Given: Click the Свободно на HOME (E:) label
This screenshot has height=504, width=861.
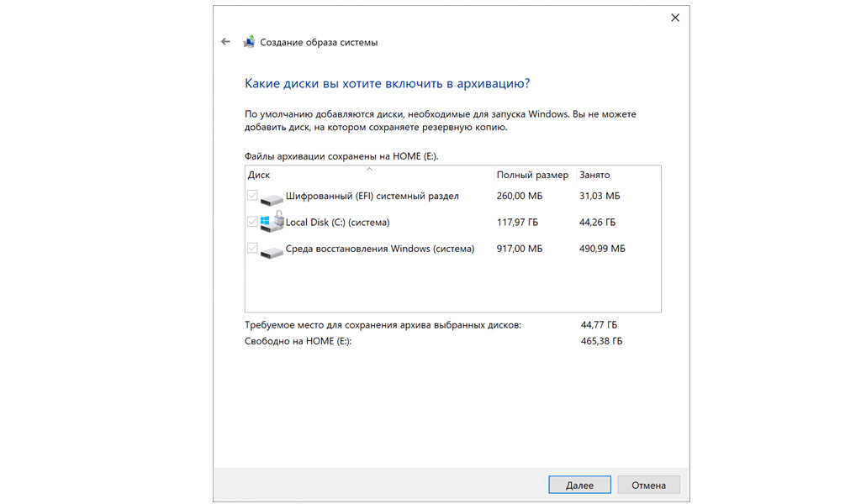Looking at the screenshot, I should pyautogui.click(x=298, y=341).
